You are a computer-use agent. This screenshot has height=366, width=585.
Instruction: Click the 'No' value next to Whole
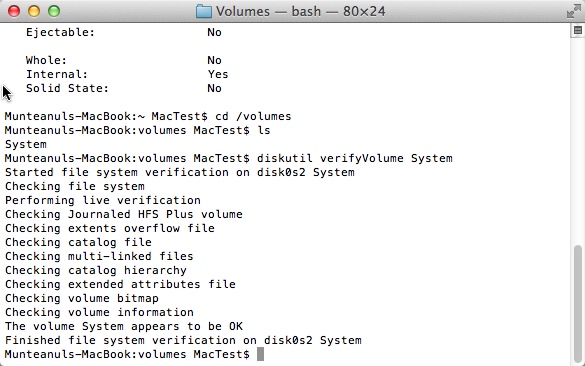215,60
